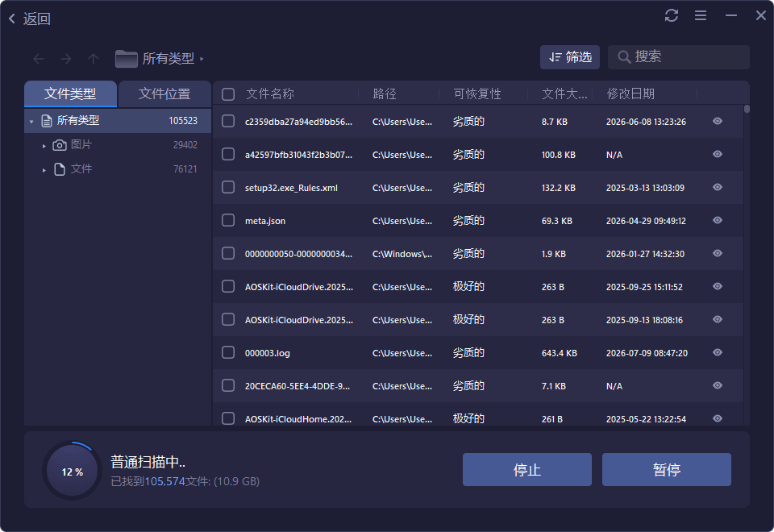Preview the file dated 2025-09-25 via eye icon
Screen dimensions: 774x532
(x=718, y=286)
